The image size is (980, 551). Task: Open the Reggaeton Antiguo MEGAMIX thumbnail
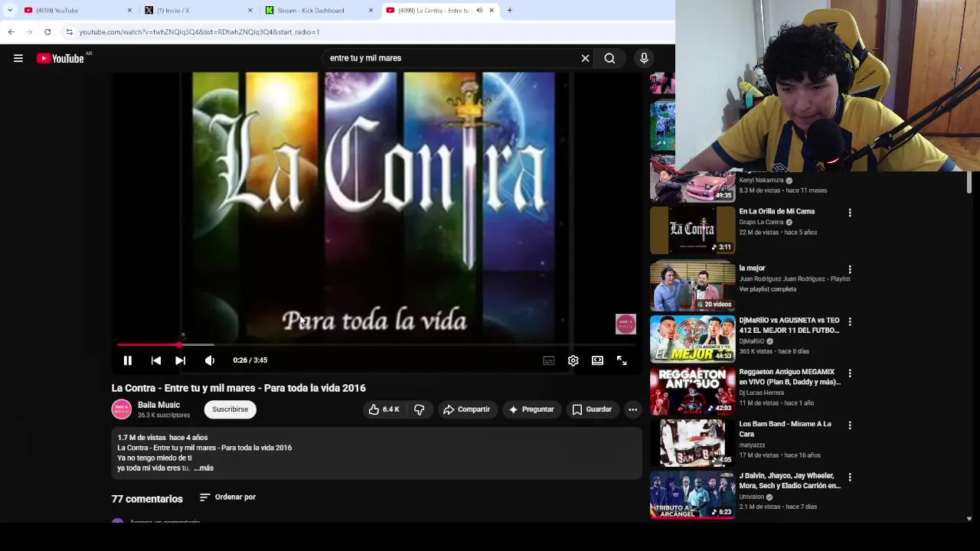(x=692, y=390)
